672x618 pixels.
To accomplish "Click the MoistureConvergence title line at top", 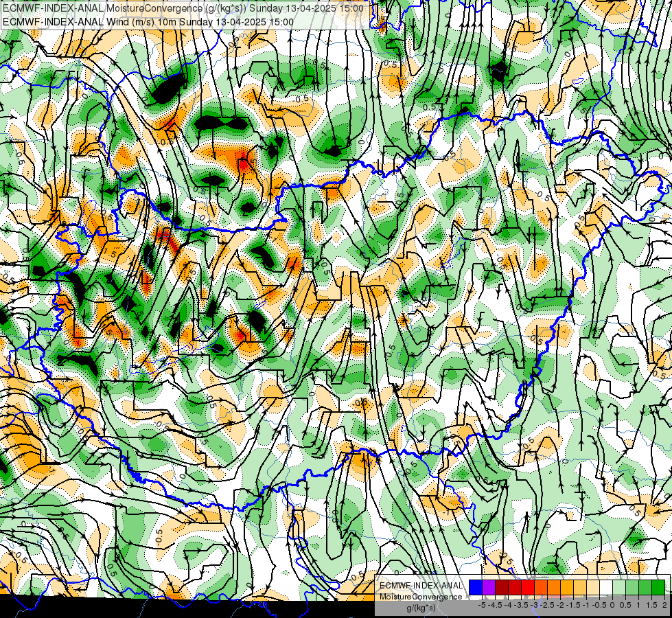I will tap(183, 8).
